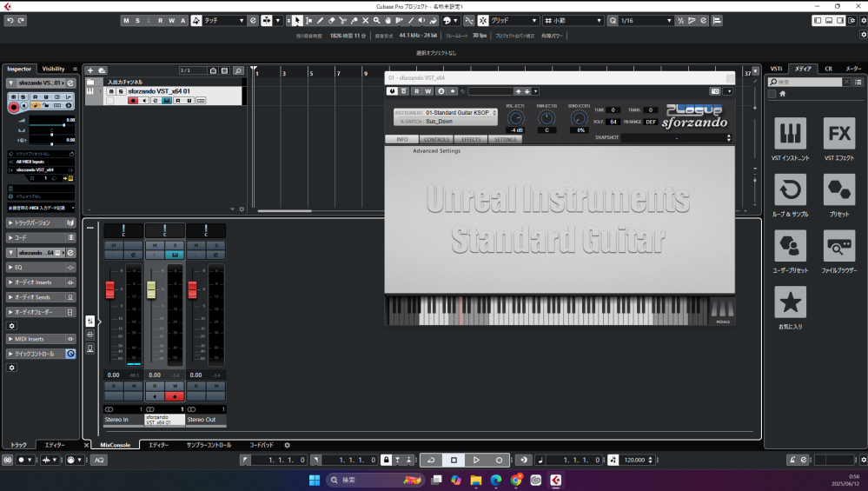The height and width of the screenshot is (491, 868).
Task: Open VST Effects FX media tile
Action: tap(839, 134)
